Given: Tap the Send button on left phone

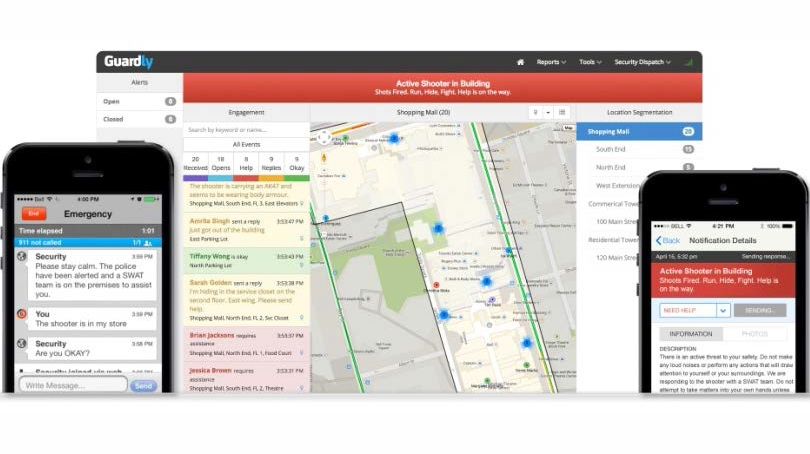Looking at the screenshot, I should 143,386.
